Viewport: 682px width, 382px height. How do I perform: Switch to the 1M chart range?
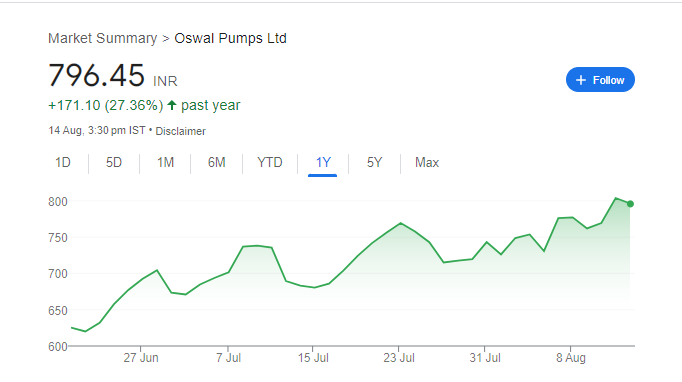165,162
